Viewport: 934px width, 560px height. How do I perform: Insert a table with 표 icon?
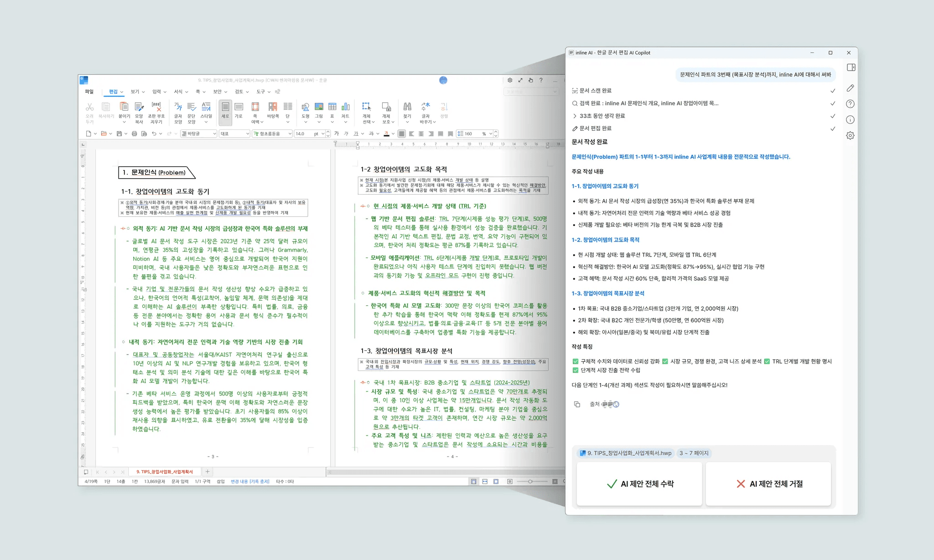pyautogui.click(x=332, y=107)
